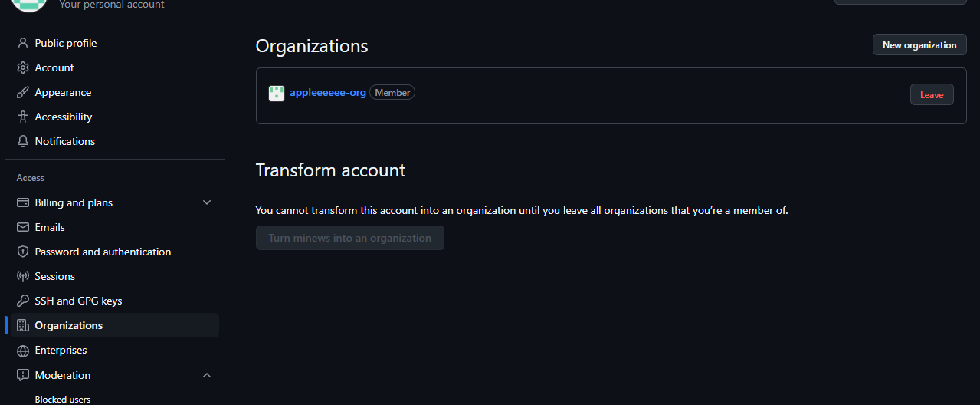
Task: Collapse the Moderation section chevron
Action: [x=207, y=375]
